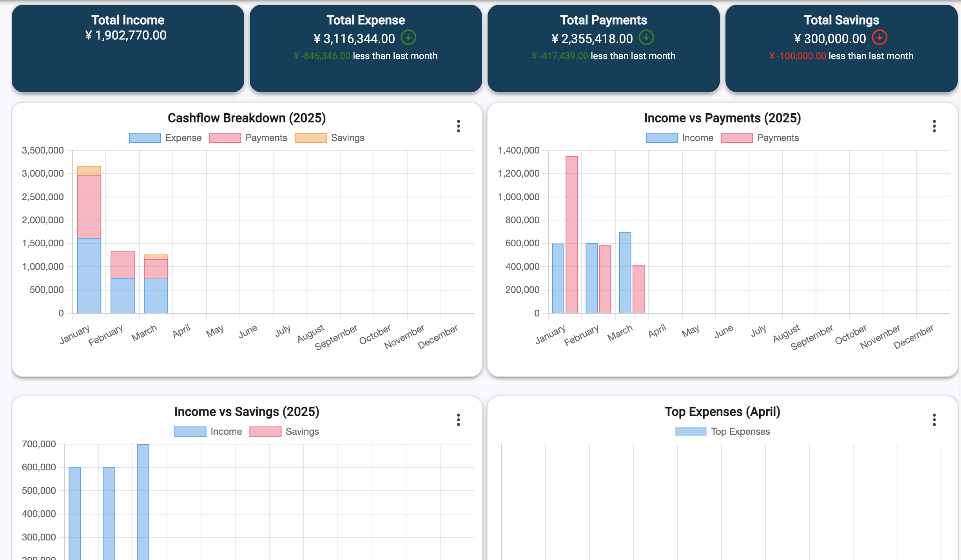The height and width of the screenshot is (560, 961).
Task: Open Cashflow Breakdown chart options menu
Action: [x=458, y=126]
